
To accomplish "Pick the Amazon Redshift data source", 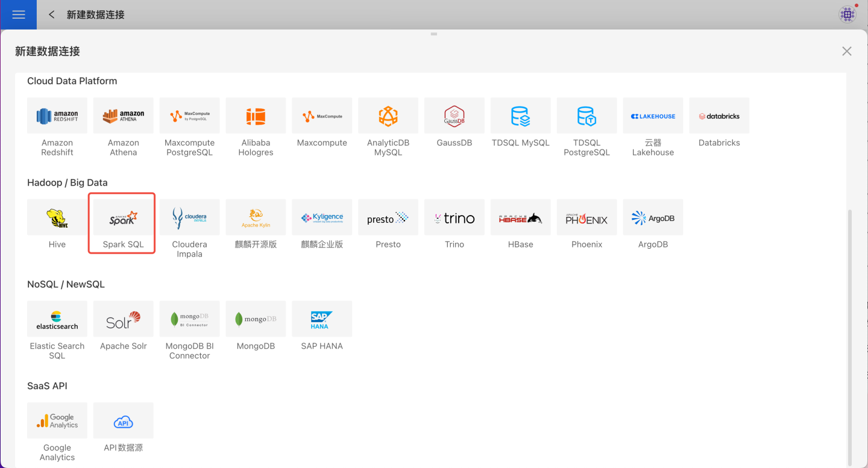I will [x=57, y=116].
